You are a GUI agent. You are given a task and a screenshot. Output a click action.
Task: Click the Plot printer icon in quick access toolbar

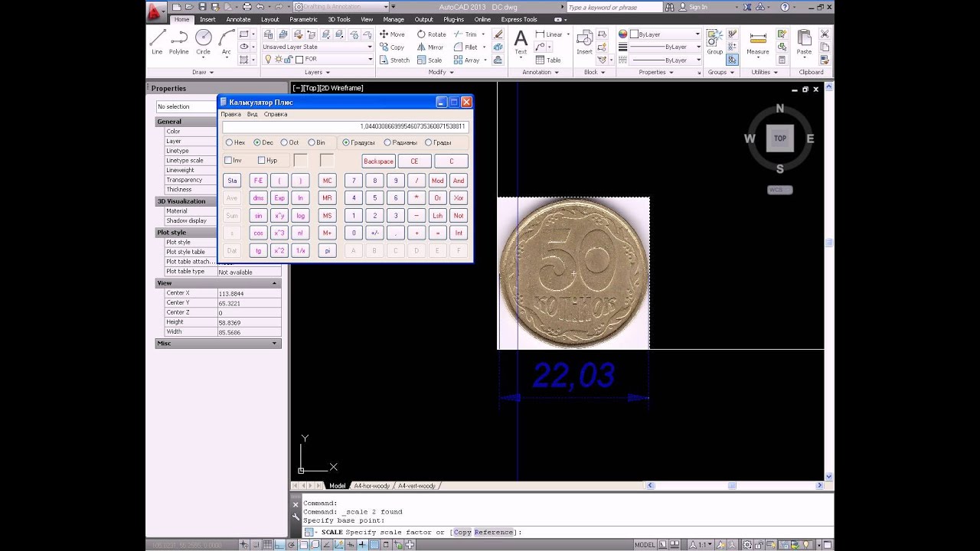pos(247,7)
